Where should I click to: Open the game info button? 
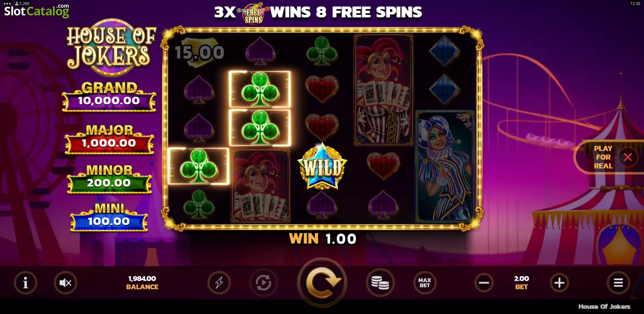[25, 283]
